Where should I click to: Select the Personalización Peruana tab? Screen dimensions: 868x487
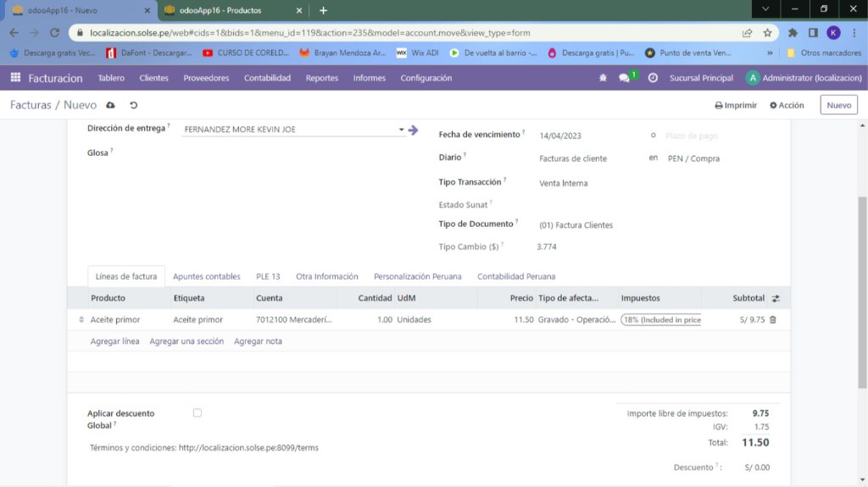pyautogui.click(x=417, y=277)
